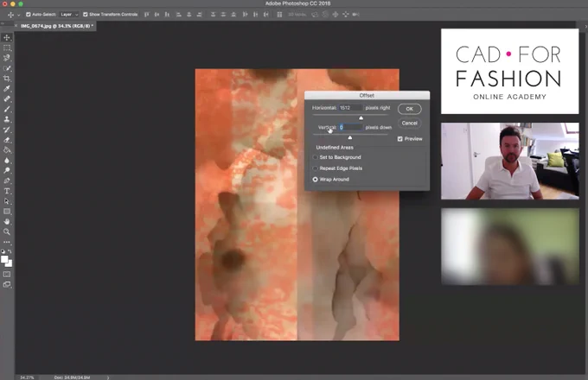Select the Horizontal Type tool
The image size is (588, 380).
(7, 191)
